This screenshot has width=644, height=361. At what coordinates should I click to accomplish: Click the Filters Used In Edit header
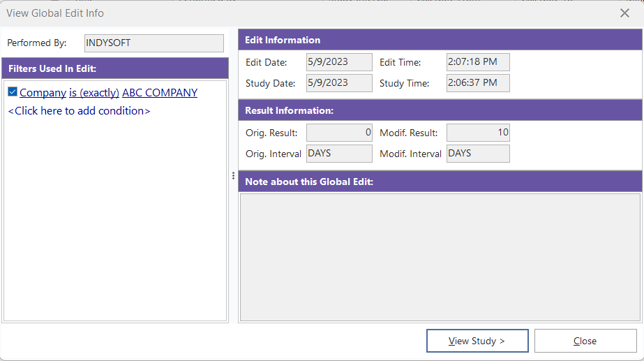(x=115, y=68)
